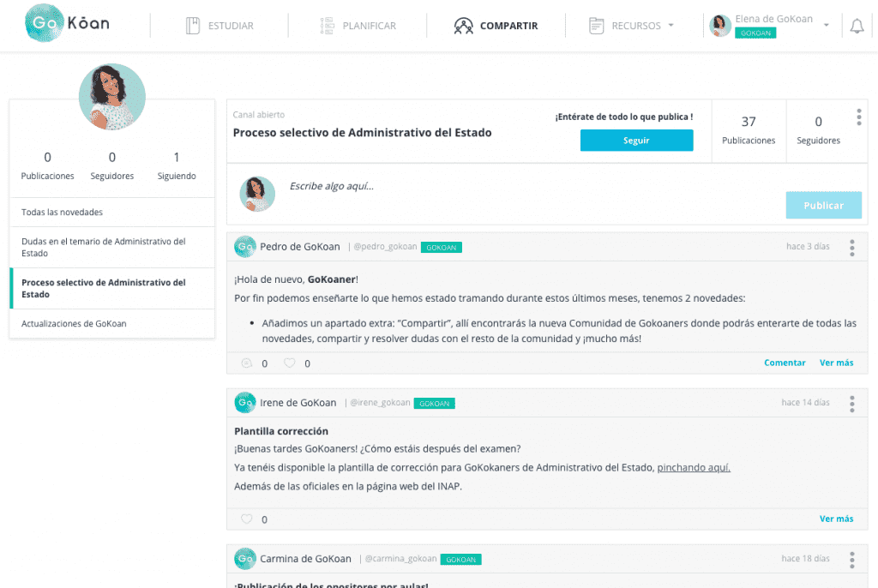Select Proceso selectivo de Administrativo channel in sidebar
Viewport: 878px width, 588px height.
click(x=112, y=288)
